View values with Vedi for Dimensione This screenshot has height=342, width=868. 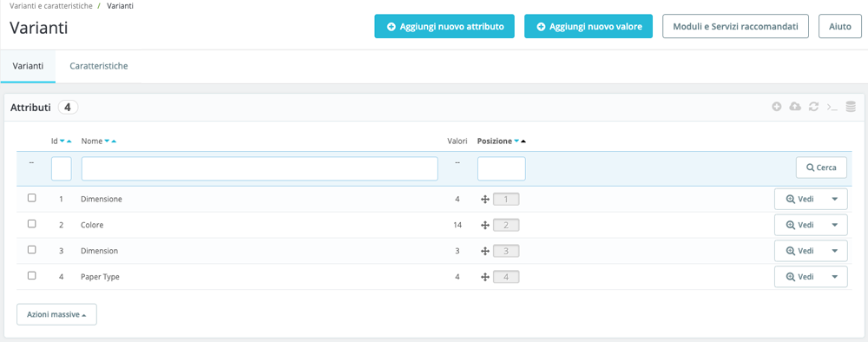tap(799, 200)
